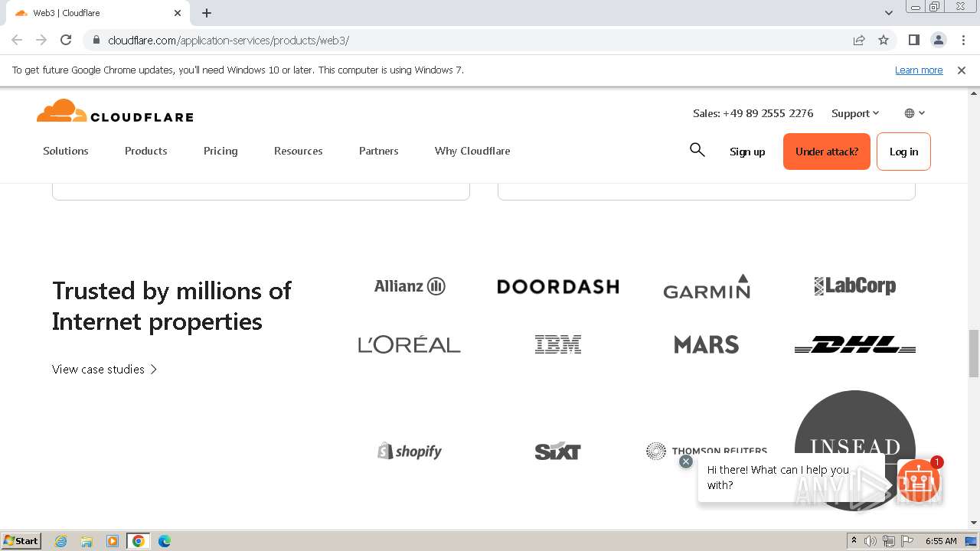Screen dimensions: 980x551
Task: Open the language globe selector
Action: 914,113
